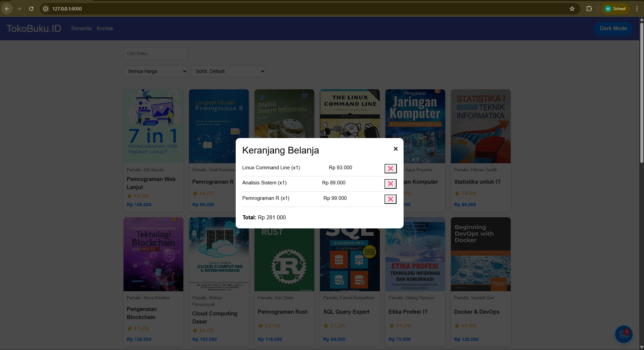The height and width of the screenshot is (350, 644).
Task: Click Penulis: Siti Aisyah author line
Action: click(145, 170)
